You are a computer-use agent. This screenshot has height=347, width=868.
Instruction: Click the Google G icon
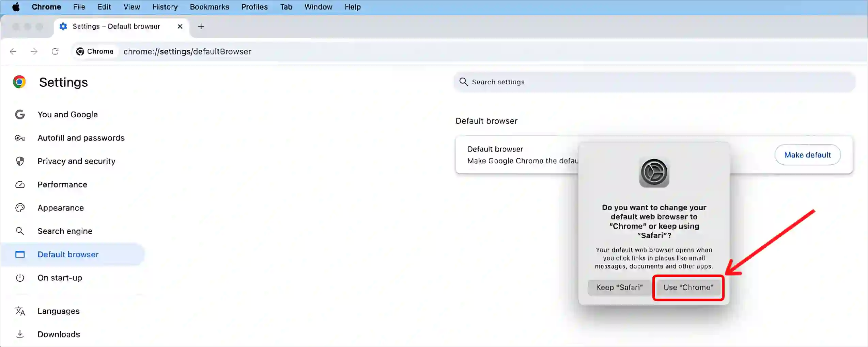[x=20, y=115]
